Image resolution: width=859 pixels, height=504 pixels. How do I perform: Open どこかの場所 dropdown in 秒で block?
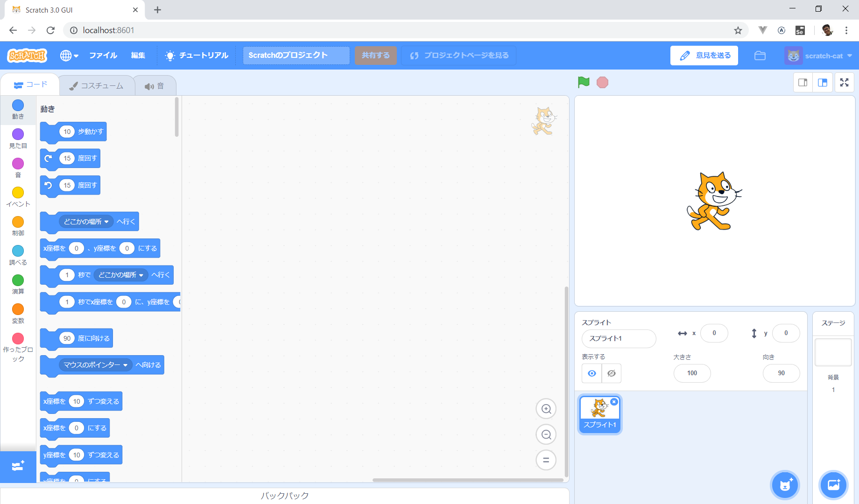tap(121, 275)
